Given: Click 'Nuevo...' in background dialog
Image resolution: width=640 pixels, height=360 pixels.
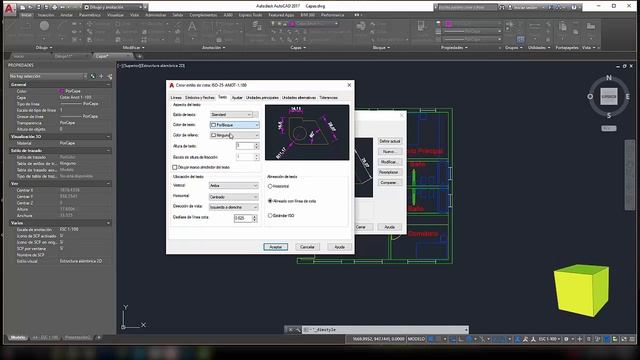Looking at the screenshot, I should [389, 151].
